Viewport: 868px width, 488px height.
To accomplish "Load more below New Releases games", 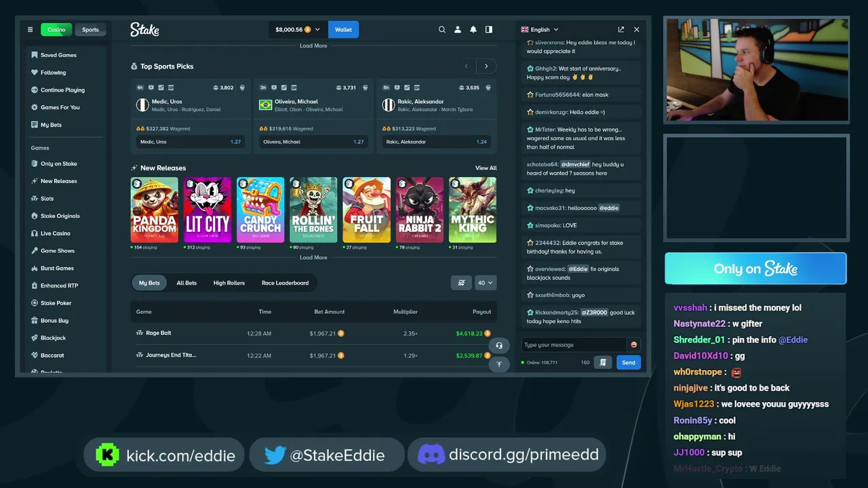I will [313, 258].
